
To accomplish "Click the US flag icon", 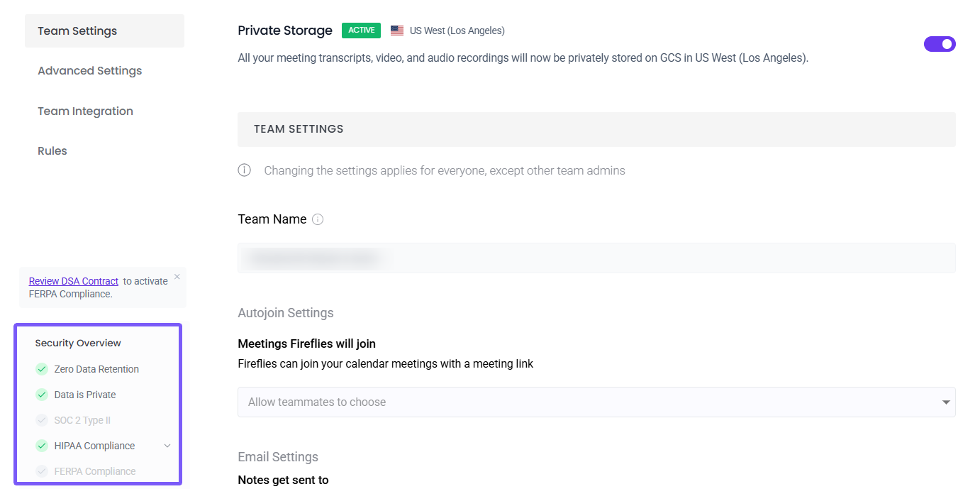I will pos(397,31).
